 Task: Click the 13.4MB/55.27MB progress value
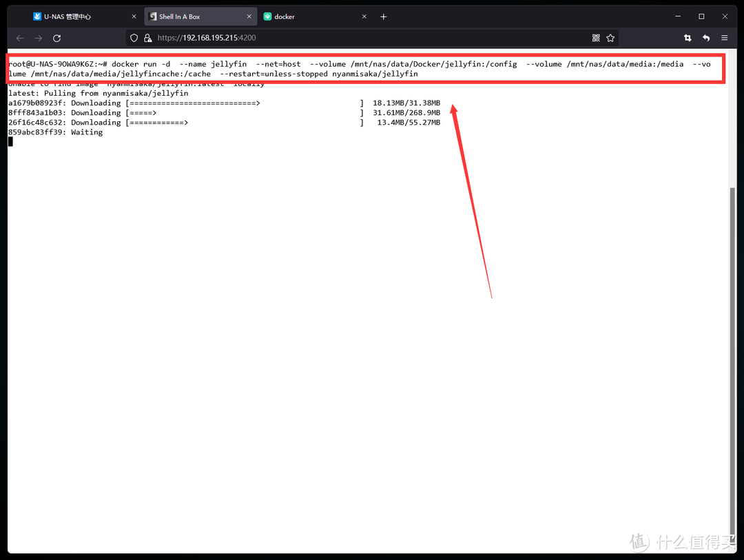tap(409, 123)
